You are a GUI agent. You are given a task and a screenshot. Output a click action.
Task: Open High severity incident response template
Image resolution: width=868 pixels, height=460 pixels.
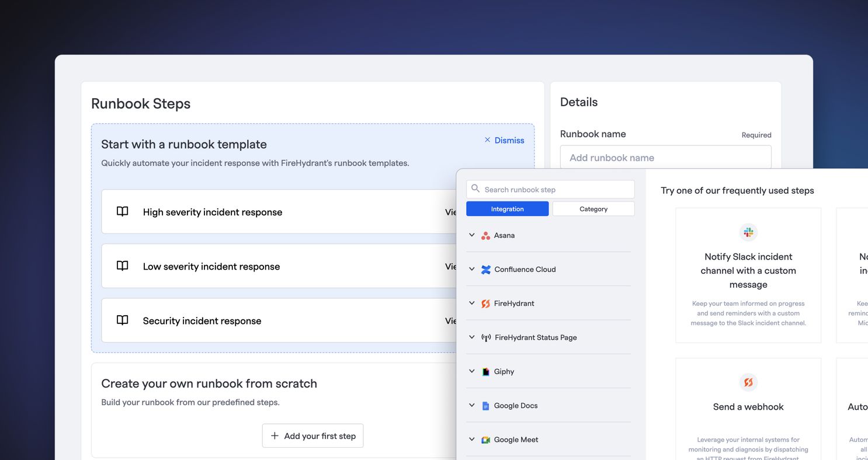279,211
